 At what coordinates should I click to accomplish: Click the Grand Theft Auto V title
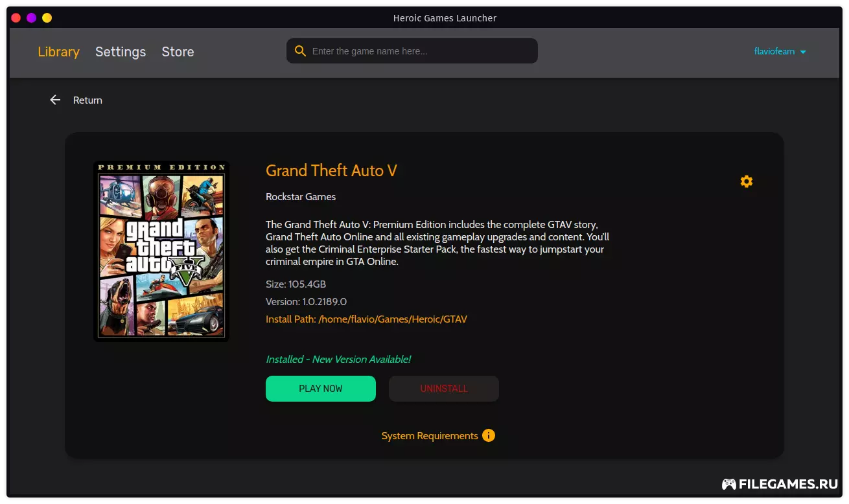pos(331,170)
